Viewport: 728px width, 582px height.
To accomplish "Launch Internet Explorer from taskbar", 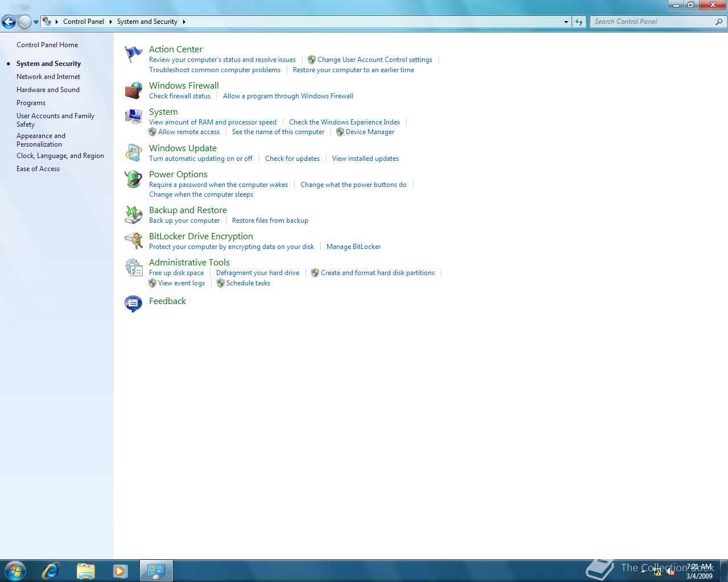I will (x=51, y=571).
